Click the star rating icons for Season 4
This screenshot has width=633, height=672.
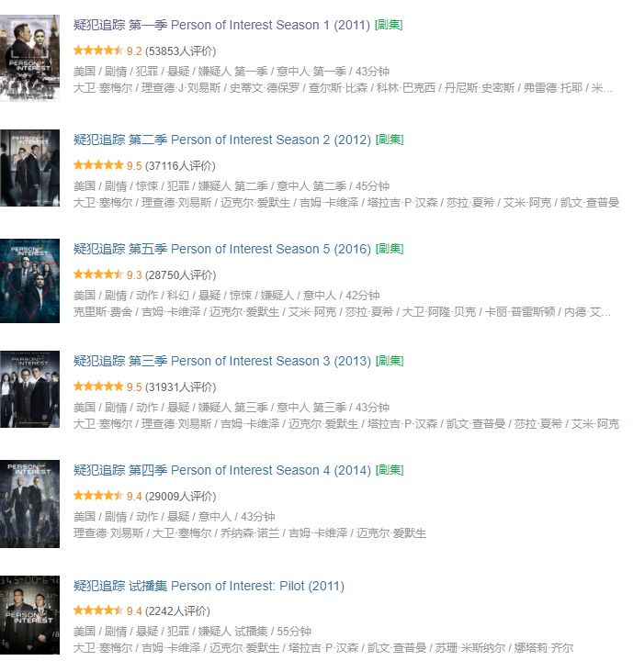[x=98, y=496]
